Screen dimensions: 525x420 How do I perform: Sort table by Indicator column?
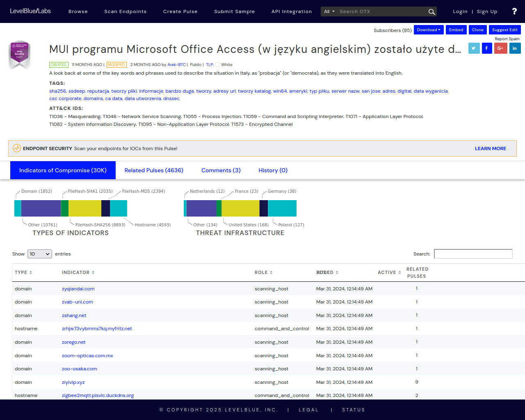[78, 272]
